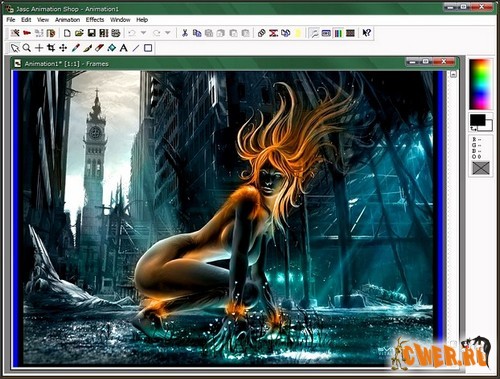Open the Edit menu
Screen dimensions: 500x379
(26, 20)
